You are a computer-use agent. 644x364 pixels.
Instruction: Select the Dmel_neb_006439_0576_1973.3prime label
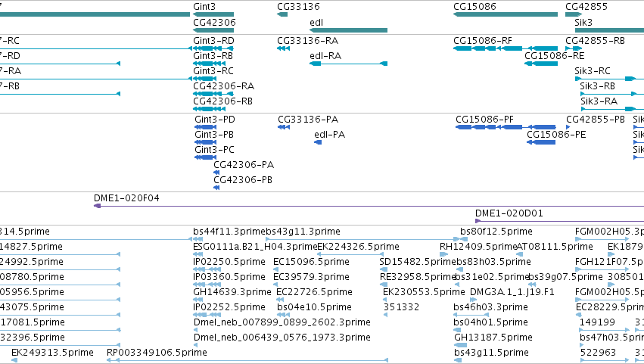click(282, 338)
